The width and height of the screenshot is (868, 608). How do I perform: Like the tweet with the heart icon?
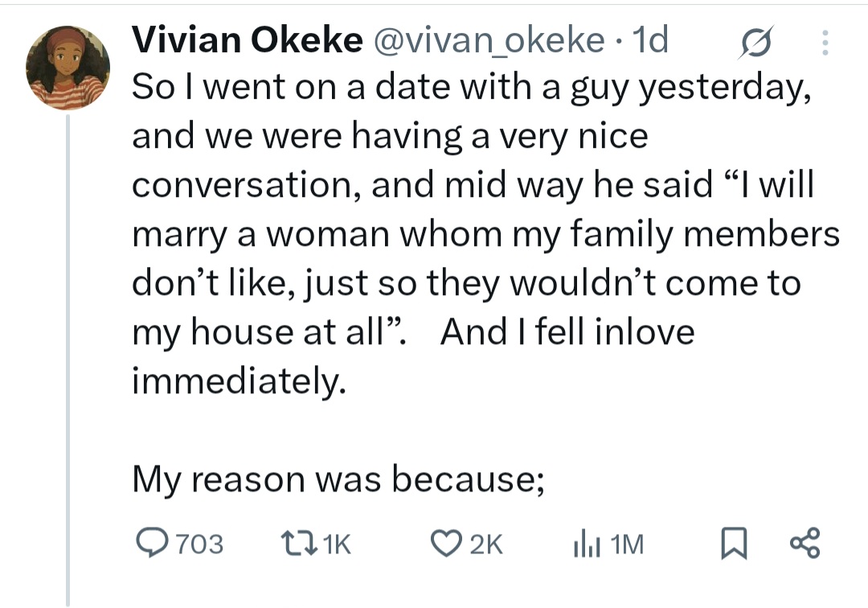coord(448,544)
